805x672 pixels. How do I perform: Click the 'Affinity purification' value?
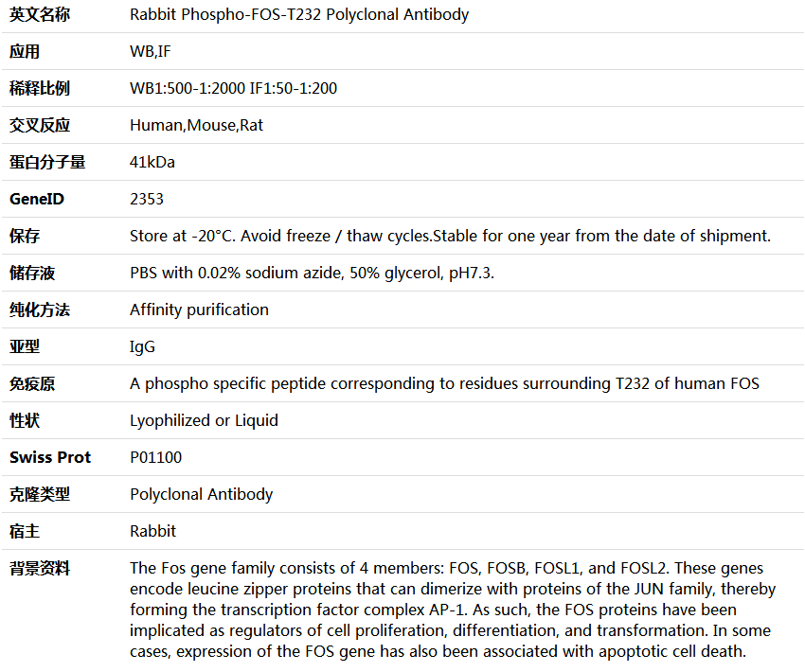[199, 309]
